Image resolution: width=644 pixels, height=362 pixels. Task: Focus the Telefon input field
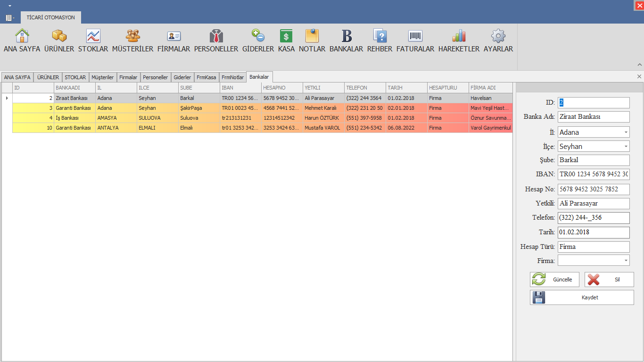point(594,218)
